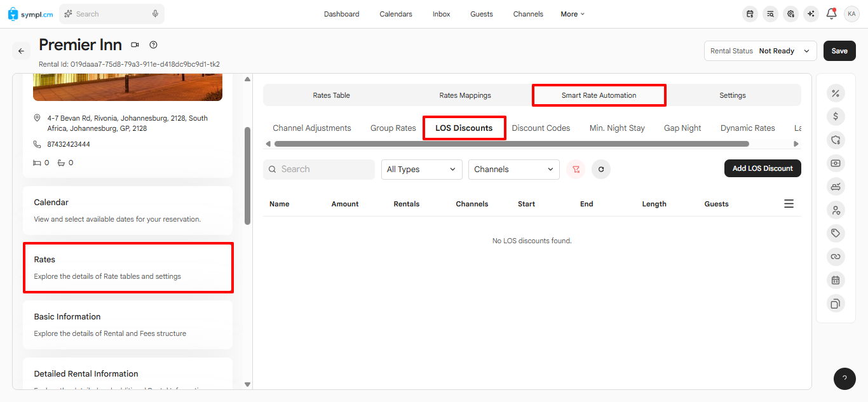Select the LOS Discounts sub-tab

[x=464, y=128]
